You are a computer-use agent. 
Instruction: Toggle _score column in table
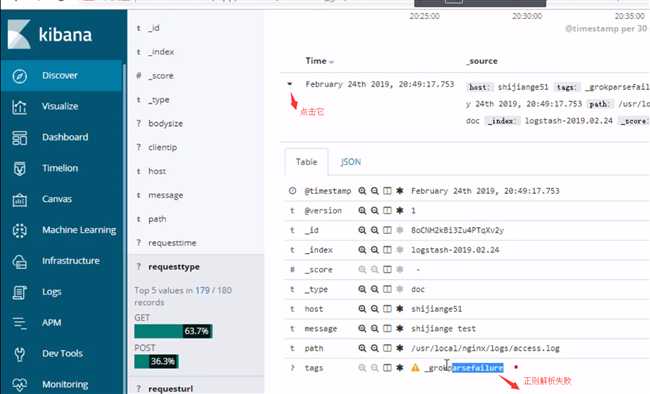pyautogui.click(x=387, y=270)
